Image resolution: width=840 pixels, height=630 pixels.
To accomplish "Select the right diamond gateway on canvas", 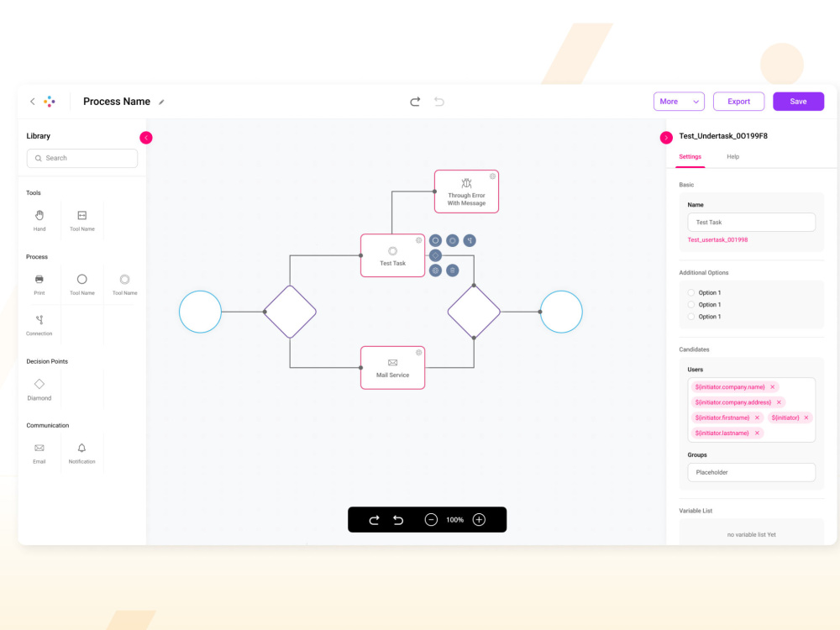I will click(x=474, y=312).
